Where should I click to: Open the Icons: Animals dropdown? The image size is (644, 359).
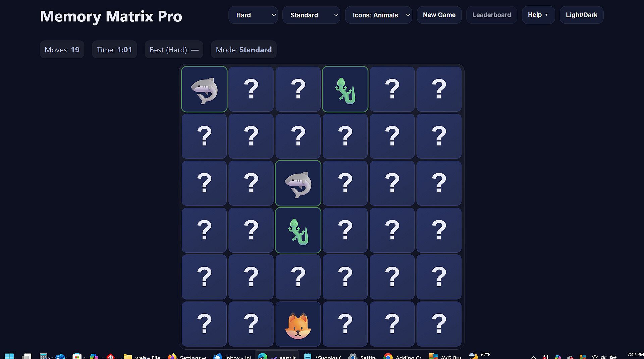tap(378, 15)
